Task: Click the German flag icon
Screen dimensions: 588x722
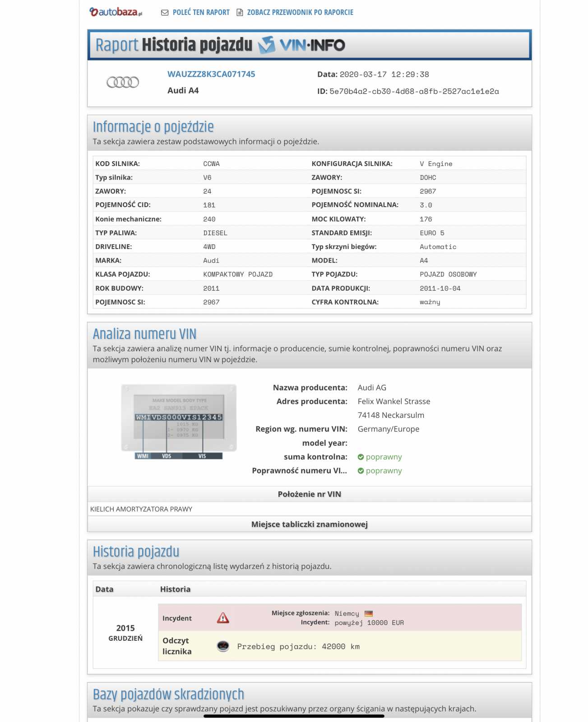Action: point(369,613)
